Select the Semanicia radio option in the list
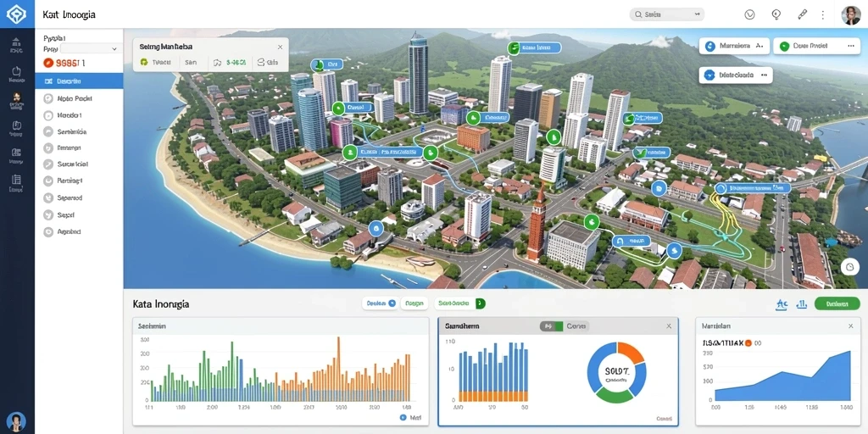868x434 pixels. pyautogui.click(x=64, y=131)
